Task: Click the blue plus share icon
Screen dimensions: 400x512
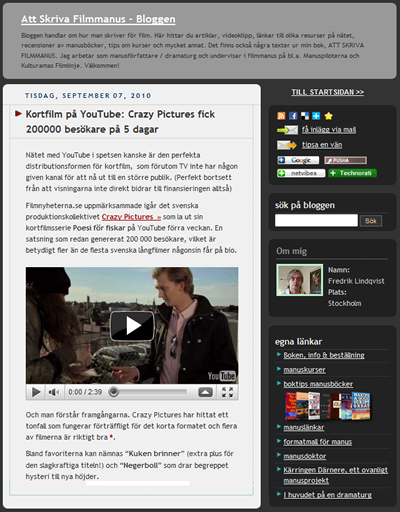Action: point(316,116)
